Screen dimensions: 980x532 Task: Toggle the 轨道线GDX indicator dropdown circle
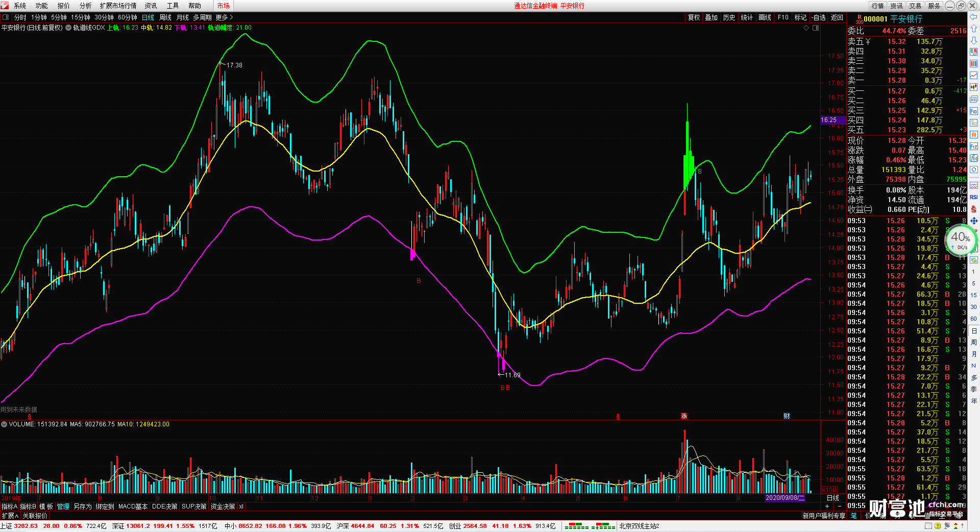(68, 28)
